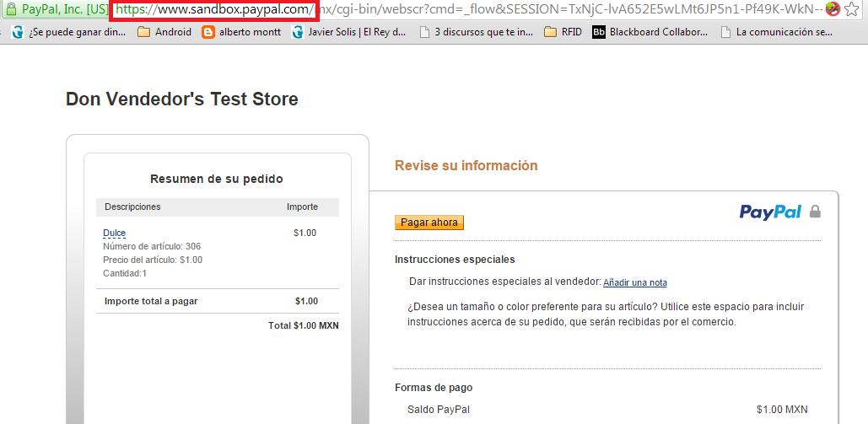Click the 'Importe total a pagar' label
The height and width of the screenshot is (424, 868).
[x=151, y=302]
